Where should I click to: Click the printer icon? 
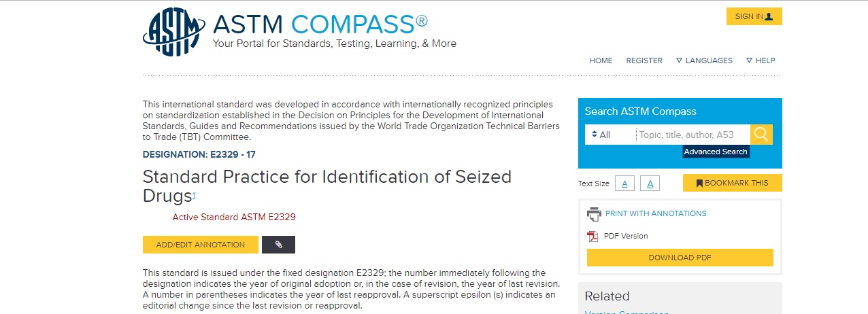tap(594, 214)
